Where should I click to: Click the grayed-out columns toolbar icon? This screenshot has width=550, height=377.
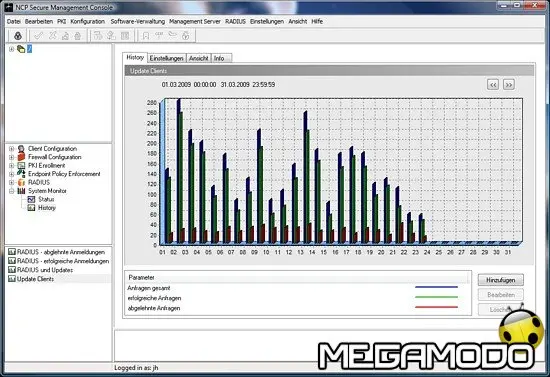click(x=125, y=35)
